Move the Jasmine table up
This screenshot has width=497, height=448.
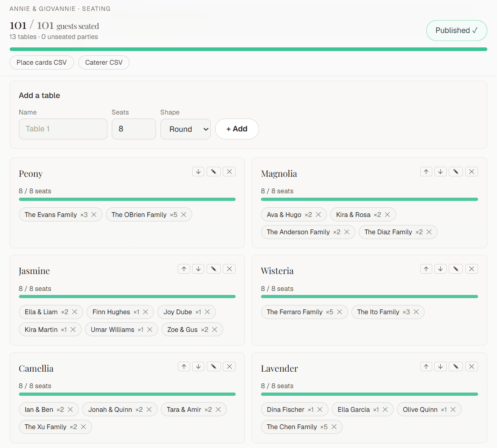(184, 269)
